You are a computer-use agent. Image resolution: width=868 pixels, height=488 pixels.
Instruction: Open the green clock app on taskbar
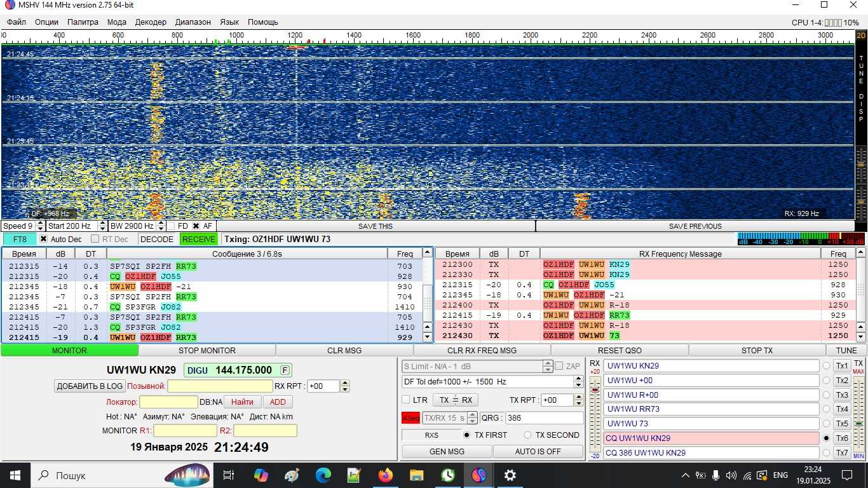(x=448, y=475)
